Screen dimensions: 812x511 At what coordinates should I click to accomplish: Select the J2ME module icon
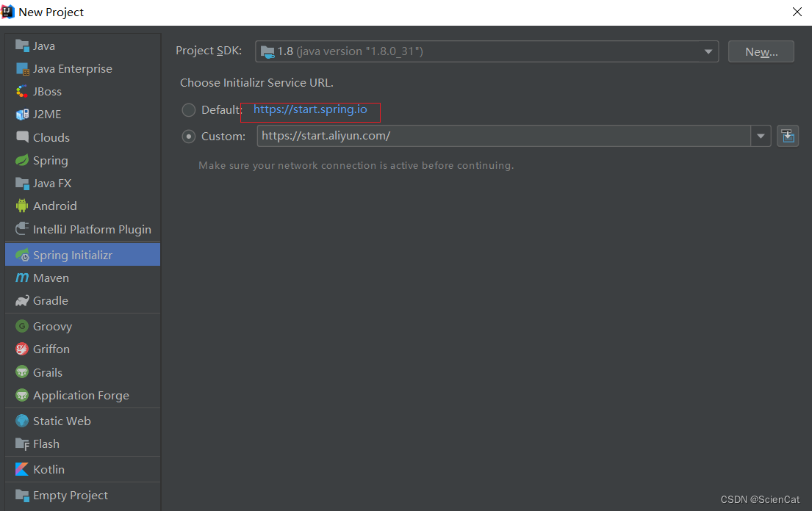point(22,115)
